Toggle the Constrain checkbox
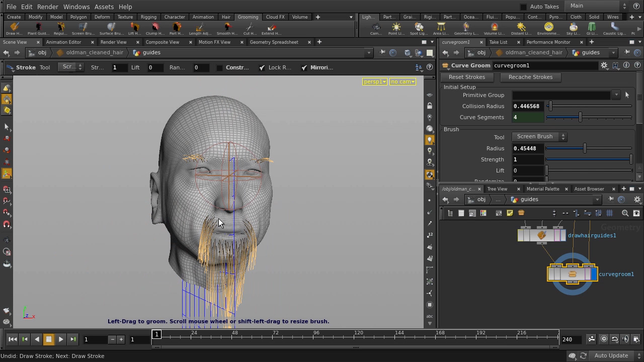This screenshot has height=362, width=644. click(x=220, y=67)
